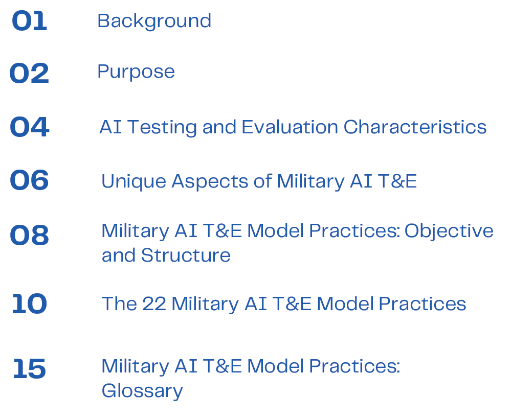Open the Background section entry
This screenshot has width=511, height=420.
point(154,21)
